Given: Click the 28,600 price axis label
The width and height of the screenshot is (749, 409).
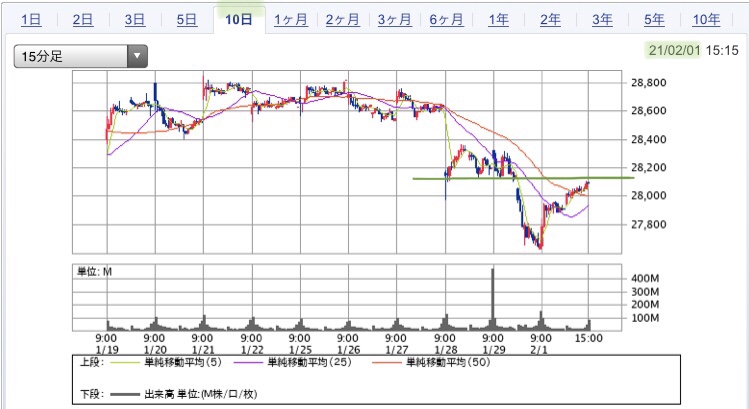Looking at the screenshot, I should pyautogui.click(x=648, y=111).
